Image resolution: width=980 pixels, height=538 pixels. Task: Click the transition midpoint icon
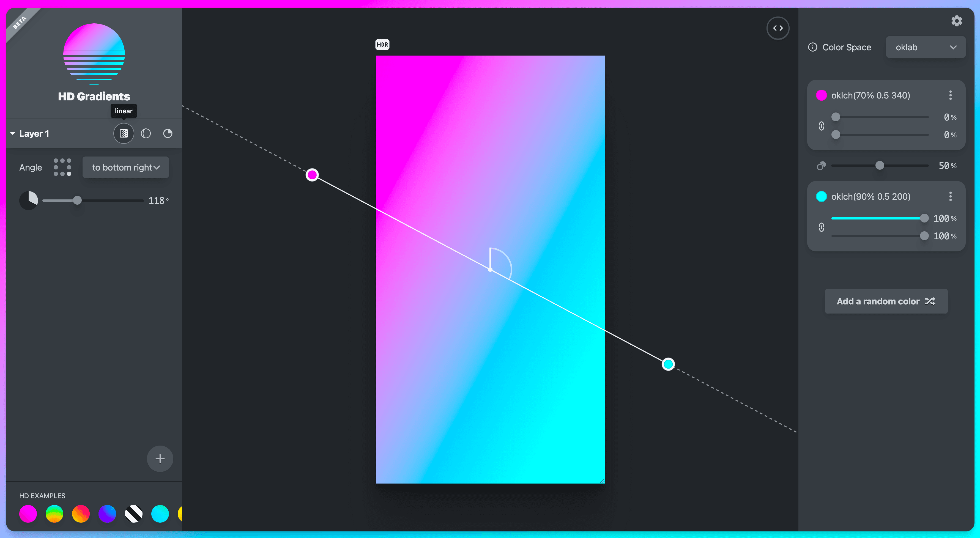pyautogui.click(x=821, y=166)
